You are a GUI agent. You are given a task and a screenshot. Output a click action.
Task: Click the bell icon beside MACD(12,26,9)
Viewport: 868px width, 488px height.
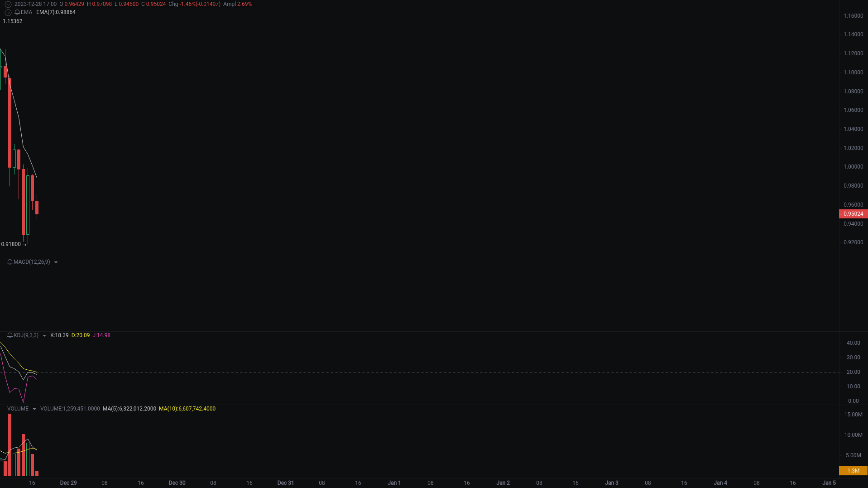[9, 262]
